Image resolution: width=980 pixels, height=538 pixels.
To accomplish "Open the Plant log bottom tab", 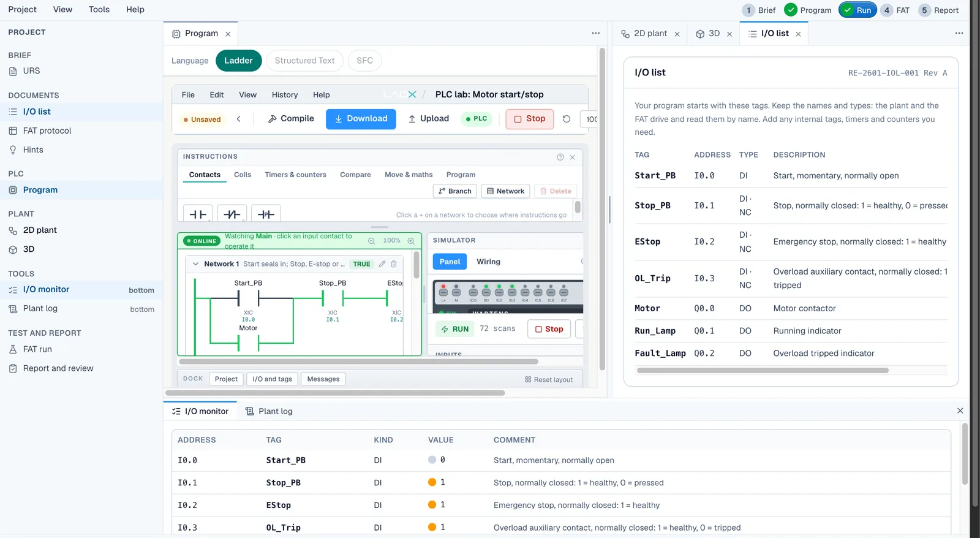I will coord(269,411).
